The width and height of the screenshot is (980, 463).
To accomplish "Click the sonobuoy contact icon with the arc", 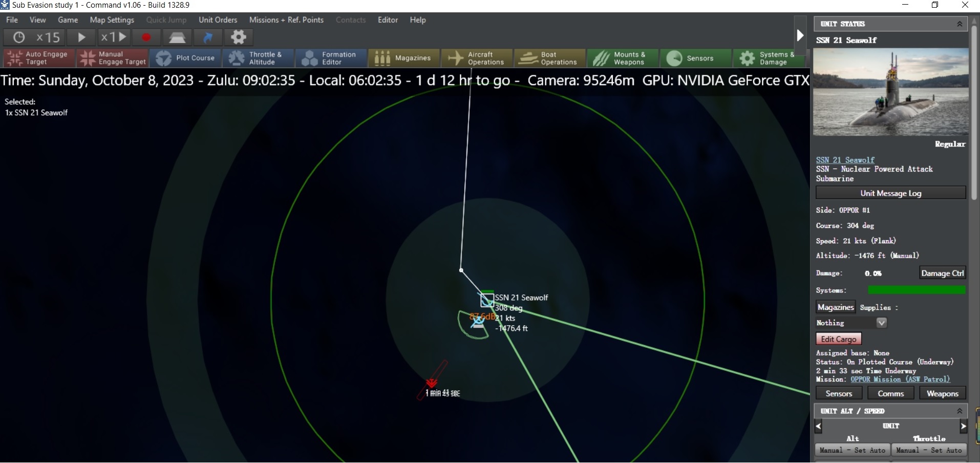I will 478,322.
